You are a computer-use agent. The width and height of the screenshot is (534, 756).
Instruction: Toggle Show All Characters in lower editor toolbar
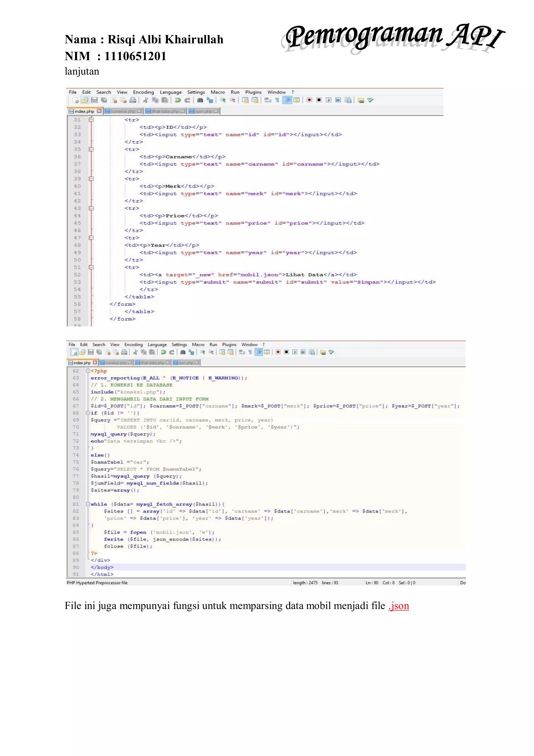pyautogui.click(x=250, y=352)
